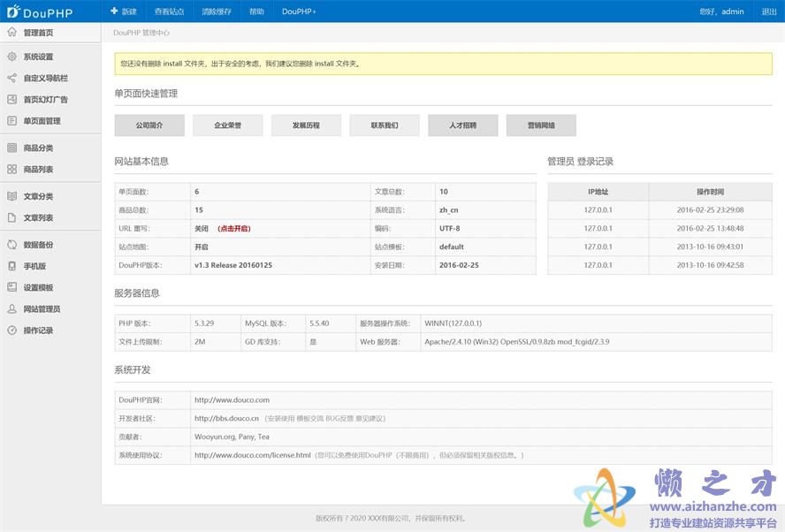Click the 数据备份 refresh icon

coord(12,245)
